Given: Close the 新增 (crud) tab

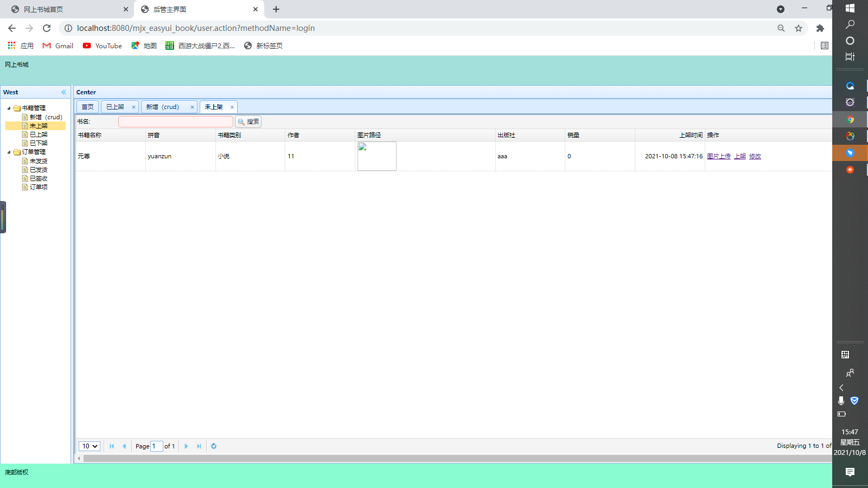Looking at the screenshot, I should click(x=192, y=107).
